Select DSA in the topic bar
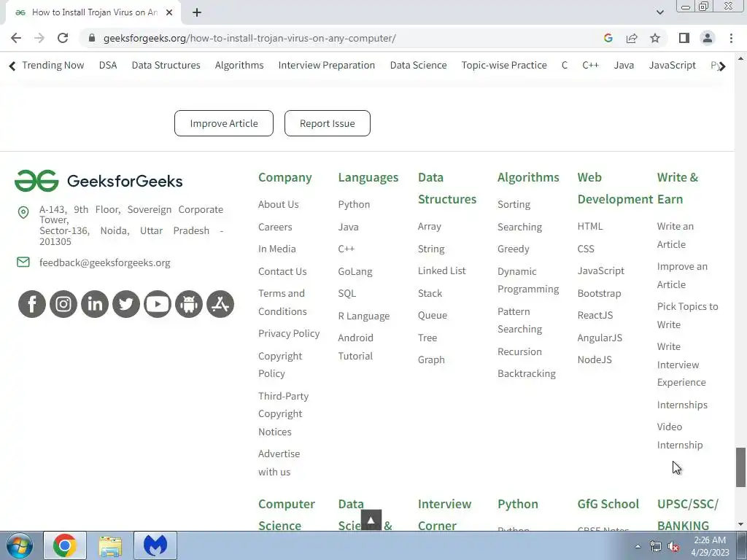This screenshot has width=747, height=560. (108, 65)
